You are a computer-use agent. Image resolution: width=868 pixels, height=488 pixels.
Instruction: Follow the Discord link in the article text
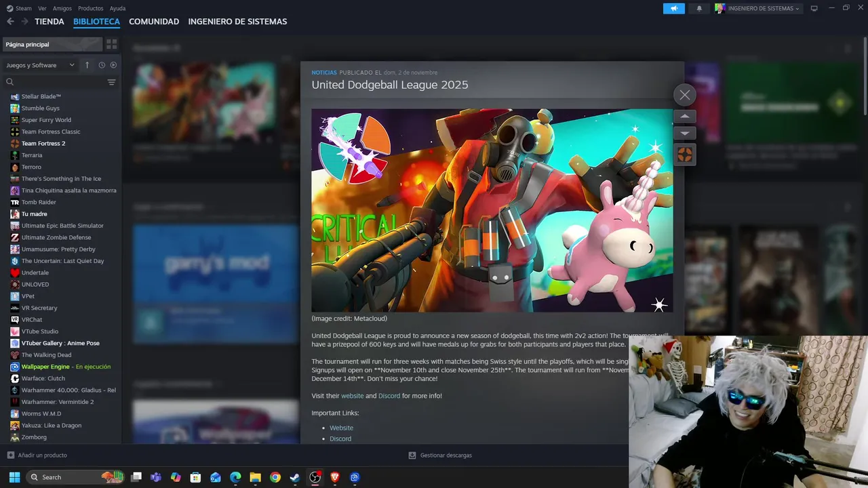click(x=389, y=396)
